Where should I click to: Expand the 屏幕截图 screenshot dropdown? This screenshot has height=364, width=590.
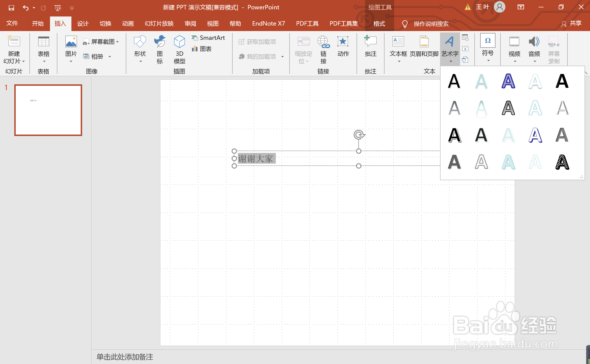(x=118, y=42)
